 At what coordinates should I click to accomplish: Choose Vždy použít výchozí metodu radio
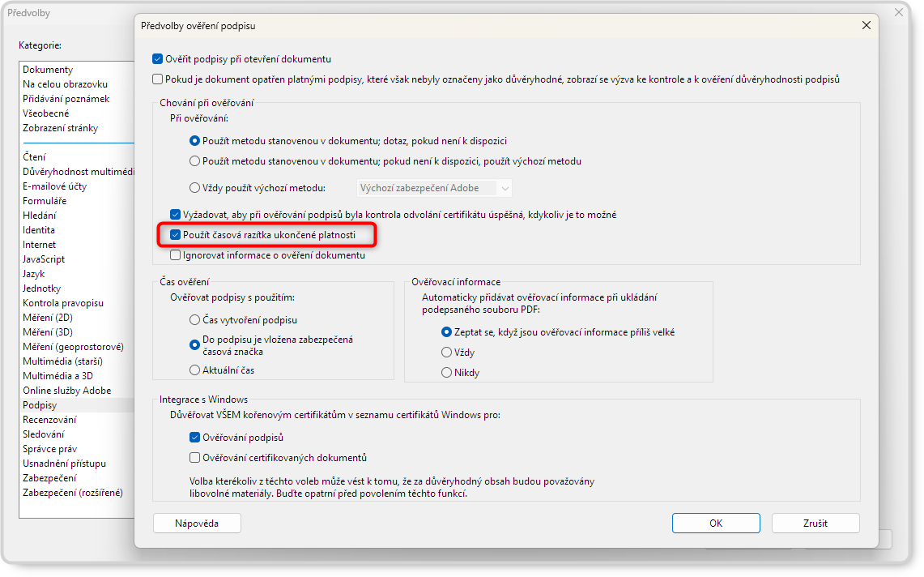[194, 188]
